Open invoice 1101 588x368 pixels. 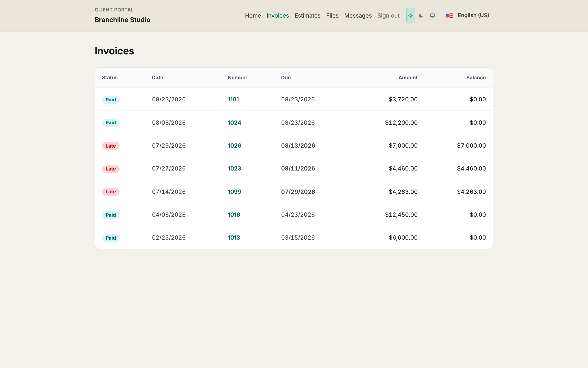[x=233, y=99]
